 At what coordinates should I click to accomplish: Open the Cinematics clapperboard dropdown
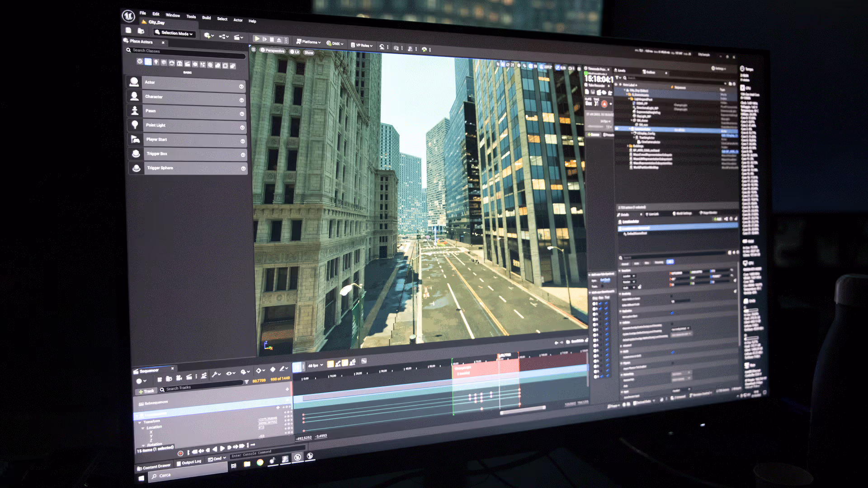tap(239, 37)
